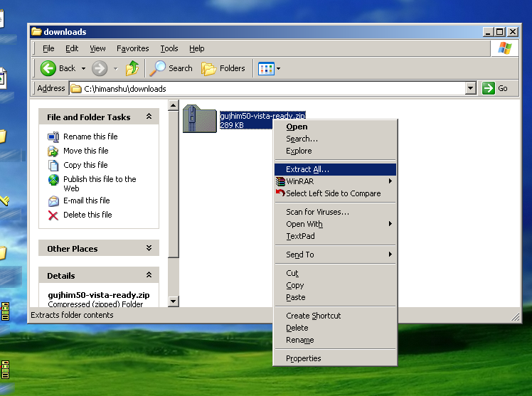Click the grey Forward arrow icon
The width and height of the screenshot is (532, 396).
tap(100, 68)
